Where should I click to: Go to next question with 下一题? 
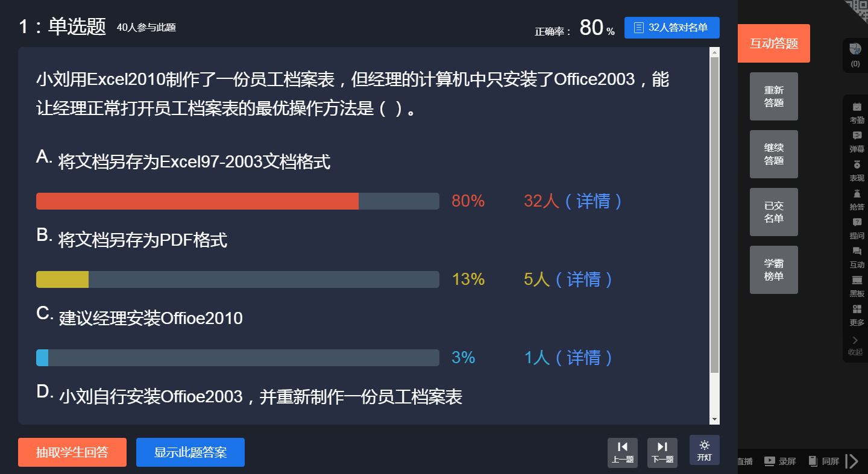[x=662, y=452]
